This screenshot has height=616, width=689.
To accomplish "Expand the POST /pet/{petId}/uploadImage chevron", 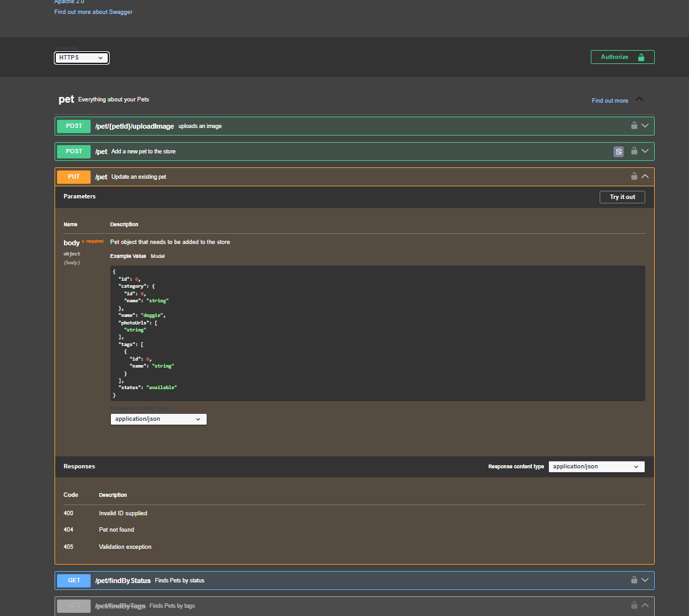I will [x=645, y=125].
